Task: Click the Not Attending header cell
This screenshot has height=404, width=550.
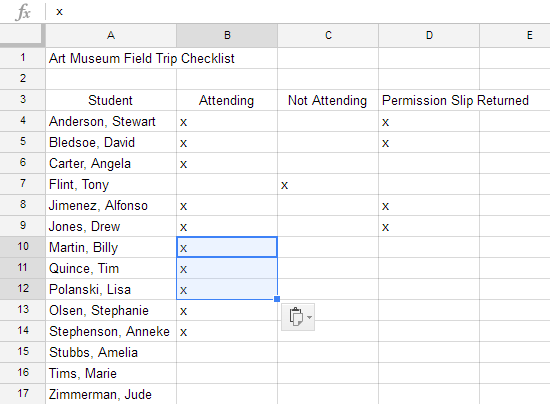Action: [328, 100]
